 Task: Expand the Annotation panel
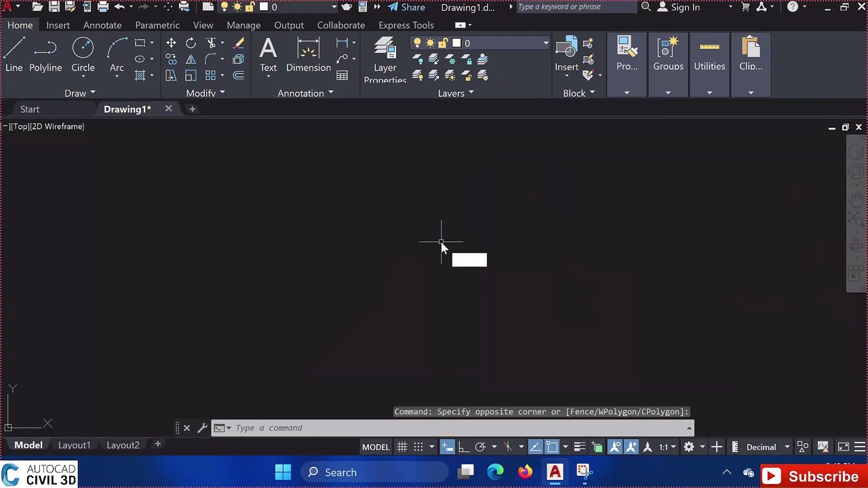pos(305,93)
